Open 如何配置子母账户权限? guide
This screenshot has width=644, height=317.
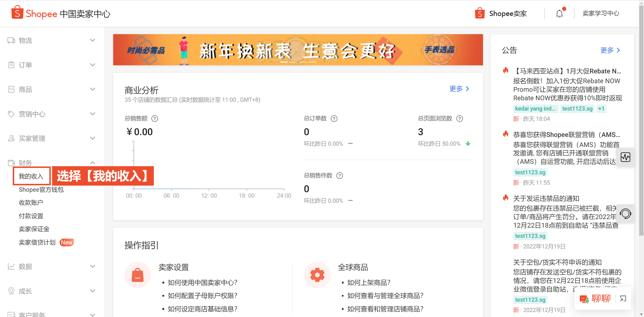click(x=203, y=296)
